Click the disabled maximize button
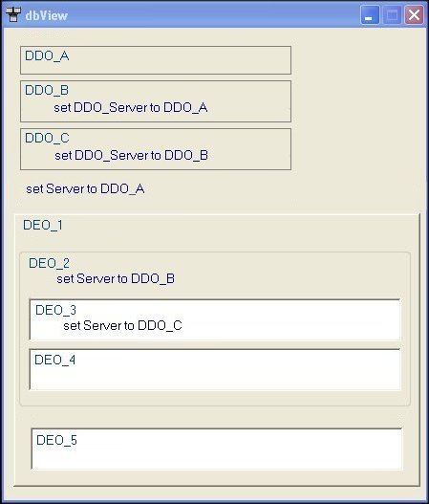This screenshot has height=504, width=429. pos(392,14)
